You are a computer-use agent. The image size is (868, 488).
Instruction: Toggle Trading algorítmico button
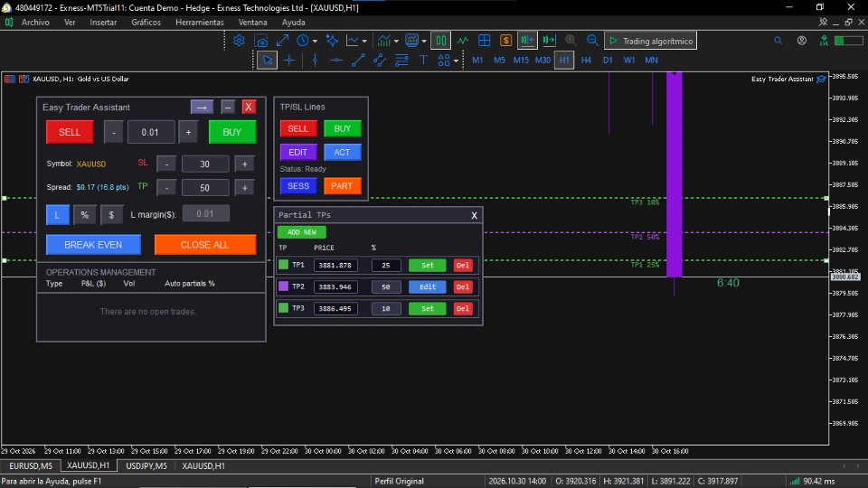click(x=651, y=41)
